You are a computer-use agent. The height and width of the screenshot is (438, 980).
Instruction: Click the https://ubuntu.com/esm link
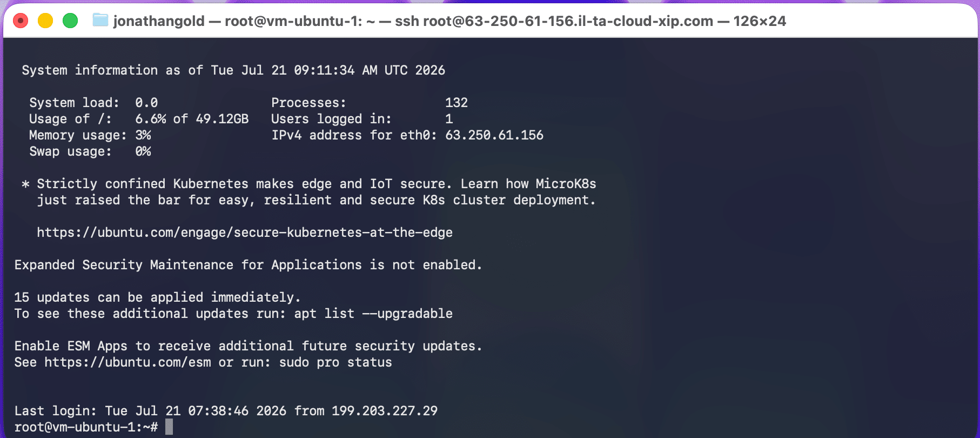click(127, 362)
